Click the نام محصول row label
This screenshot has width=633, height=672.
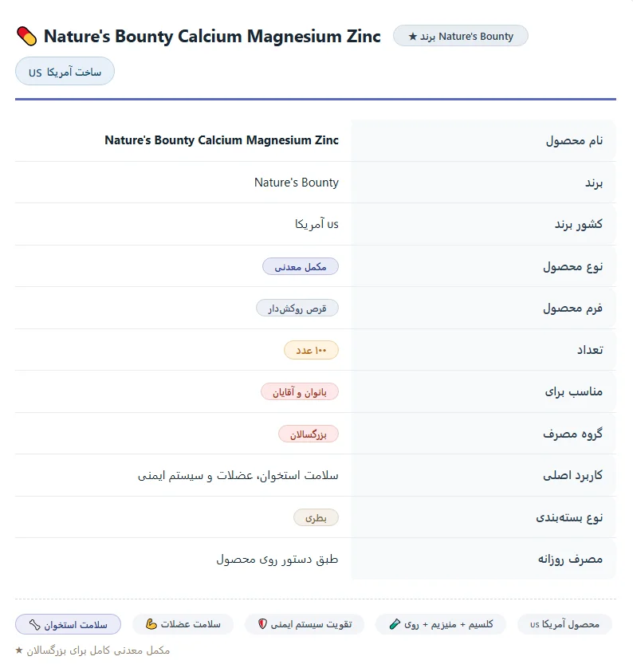click(x=574, y=140)
